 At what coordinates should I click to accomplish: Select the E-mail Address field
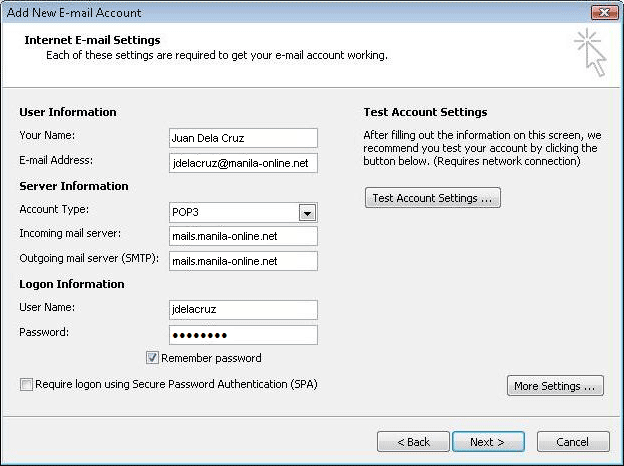(243, 163)
